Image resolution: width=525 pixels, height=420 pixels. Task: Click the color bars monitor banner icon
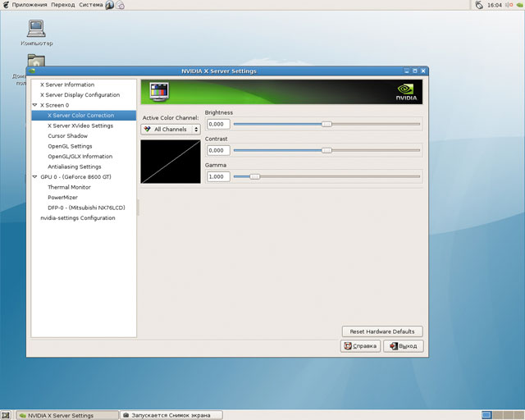pos(159,91)
